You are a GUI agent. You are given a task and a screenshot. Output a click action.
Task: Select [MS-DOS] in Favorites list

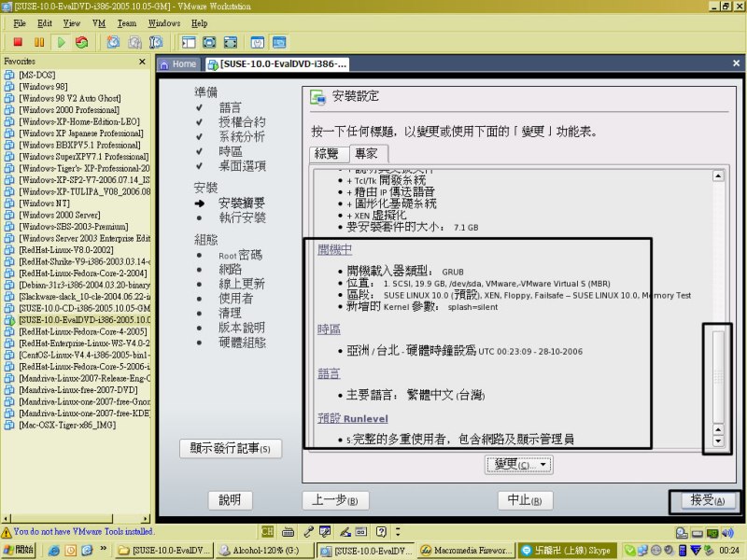click(x=37, y=75)
